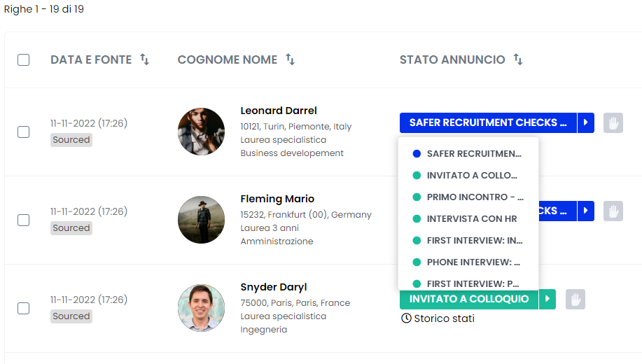Screen dimensions: 642x364
Task: Click INVITATO A COLLOQUIO button for Snyder Daryl
Action: pos(469,300)
